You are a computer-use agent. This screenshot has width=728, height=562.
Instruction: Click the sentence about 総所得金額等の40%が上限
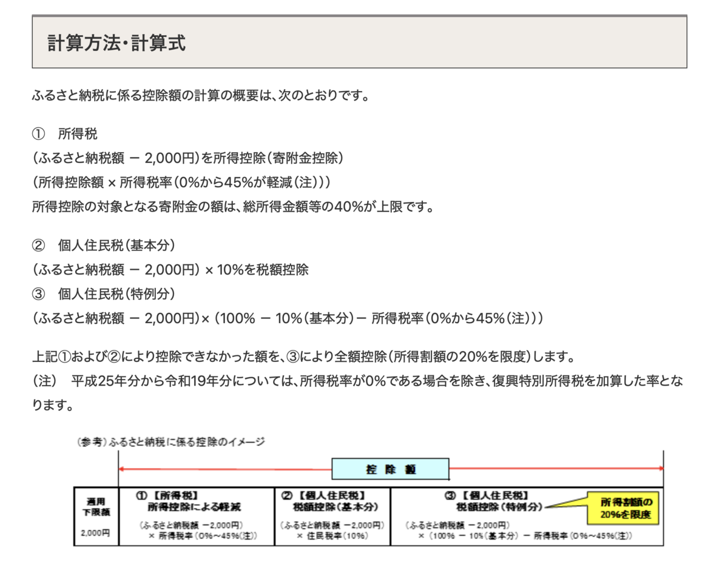point(234,207)
